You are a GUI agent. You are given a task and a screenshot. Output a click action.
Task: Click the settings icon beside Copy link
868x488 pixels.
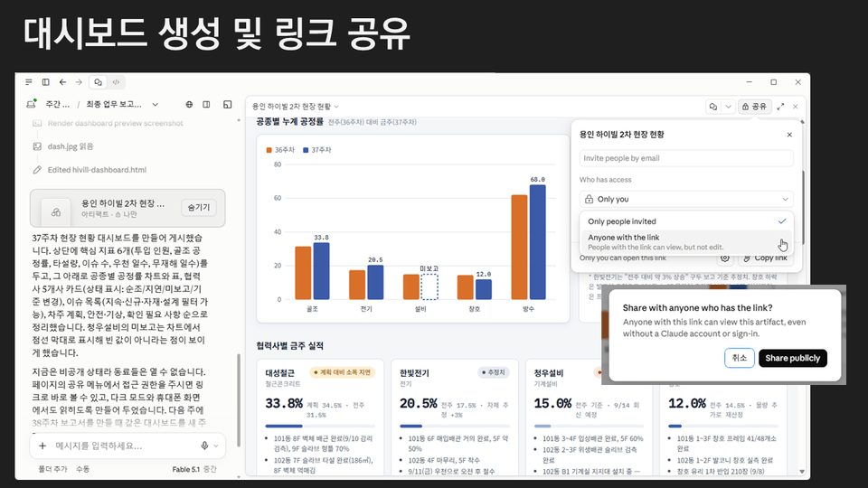pos(724,258)
